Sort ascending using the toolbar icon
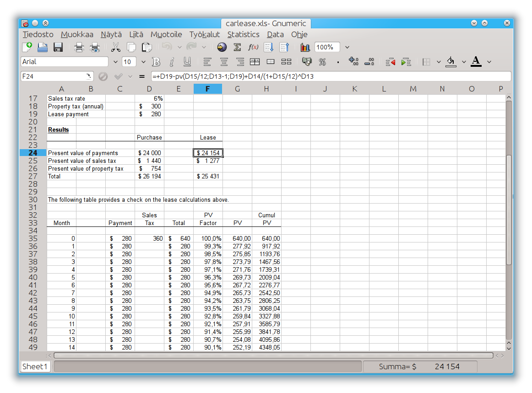The width and height of the screenshot is (532, 393). click(x=269, y=47)
